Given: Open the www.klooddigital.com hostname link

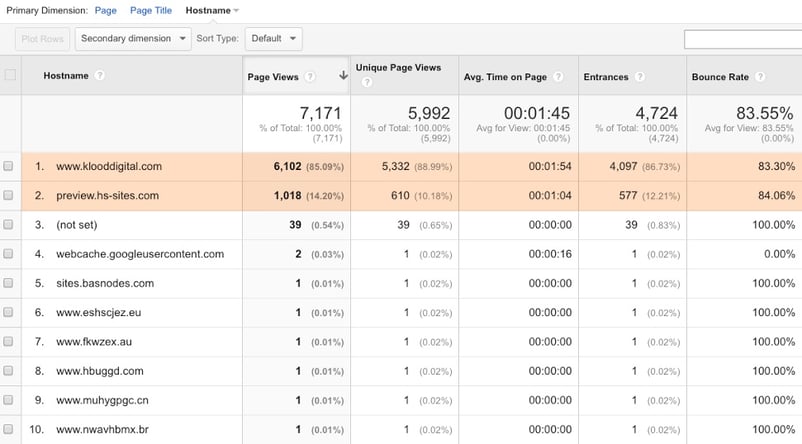Looking at the screenshot, I should (x=108, y=167).
